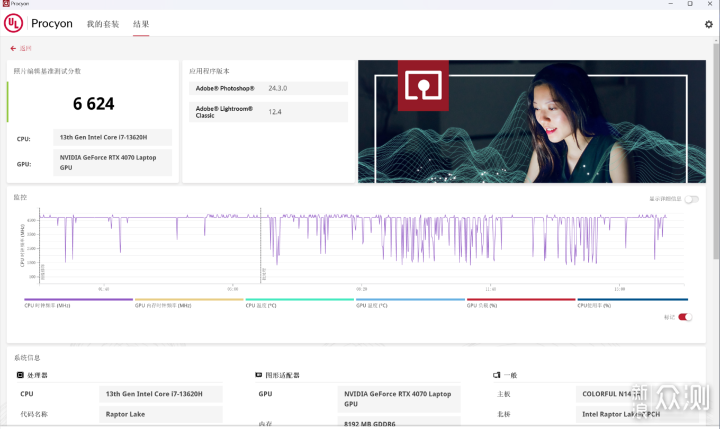Open the 我的套装 tab
Image resolution: width=720 pixels, height=429 pixels.
tap(103, 24)
